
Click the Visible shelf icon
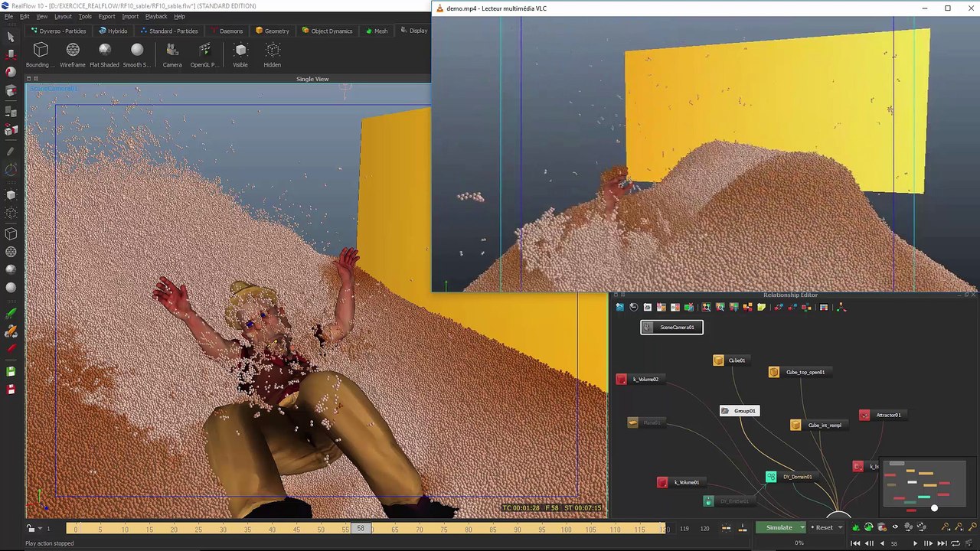(240, 55)
